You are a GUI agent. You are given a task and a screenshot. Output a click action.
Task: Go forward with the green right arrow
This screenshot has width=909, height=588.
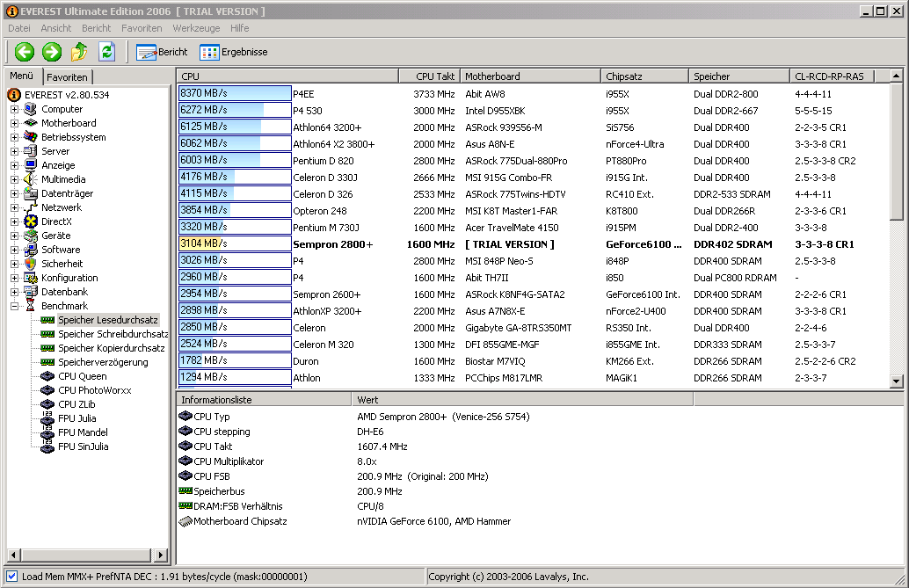tap(52, 52)
